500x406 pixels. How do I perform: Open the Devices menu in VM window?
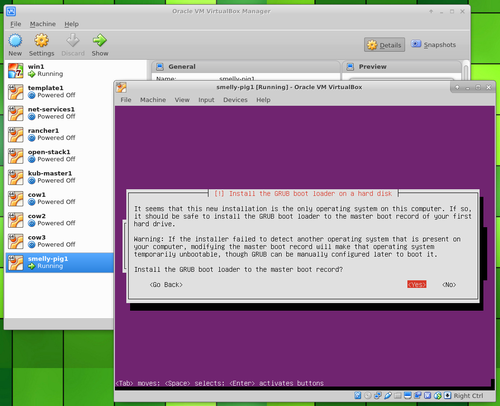pos(235,100)
